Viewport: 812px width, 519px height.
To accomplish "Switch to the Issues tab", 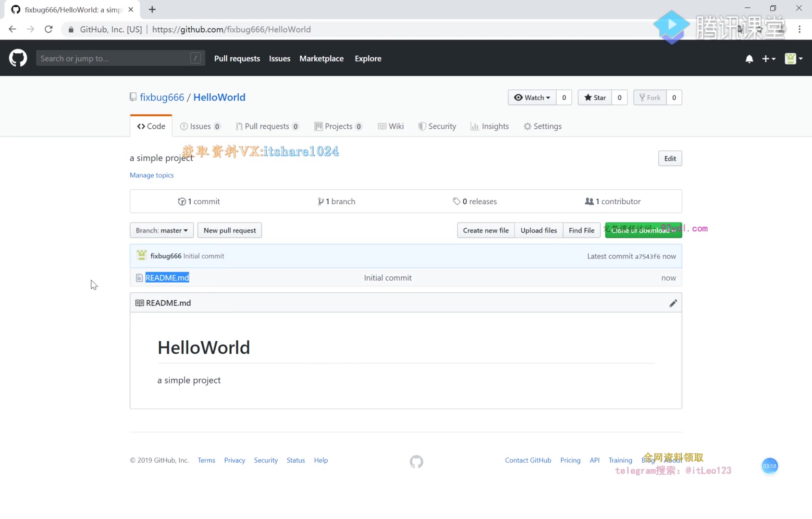I will [x=200, y=126].
